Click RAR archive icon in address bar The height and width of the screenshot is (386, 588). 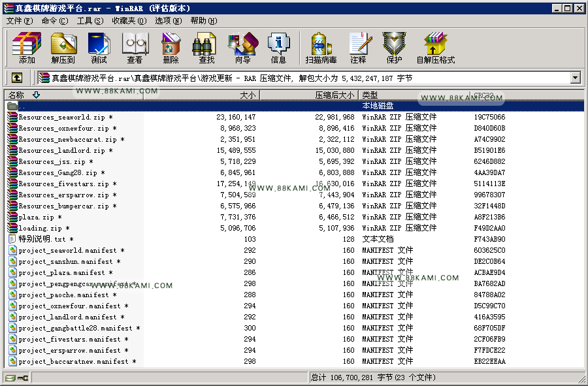pyautogui.click(x=44, y=78)
